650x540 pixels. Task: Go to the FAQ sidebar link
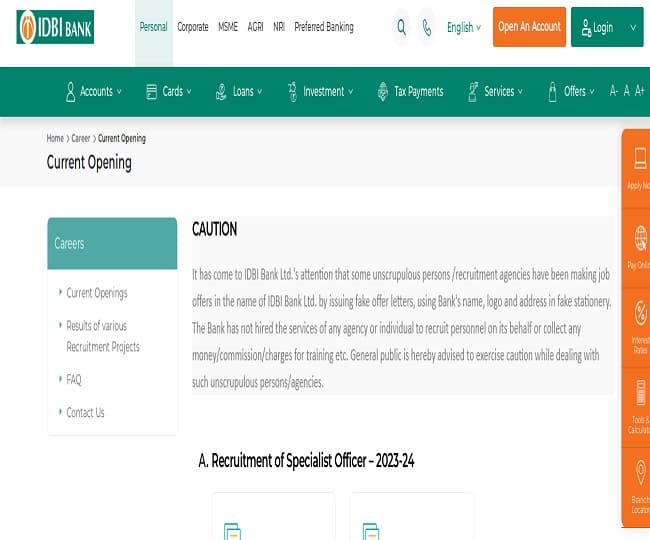click(74, 380)
